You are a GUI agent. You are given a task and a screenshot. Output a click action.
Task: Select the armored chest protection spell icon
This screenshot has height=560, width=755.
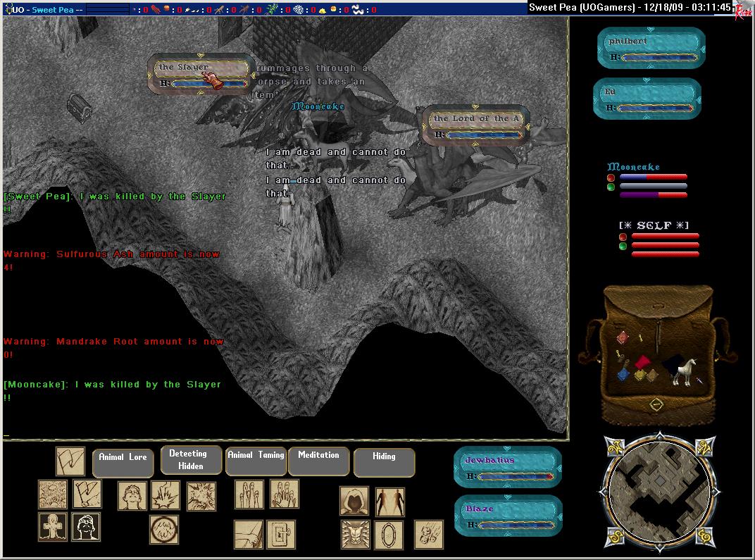pos(355,535)
